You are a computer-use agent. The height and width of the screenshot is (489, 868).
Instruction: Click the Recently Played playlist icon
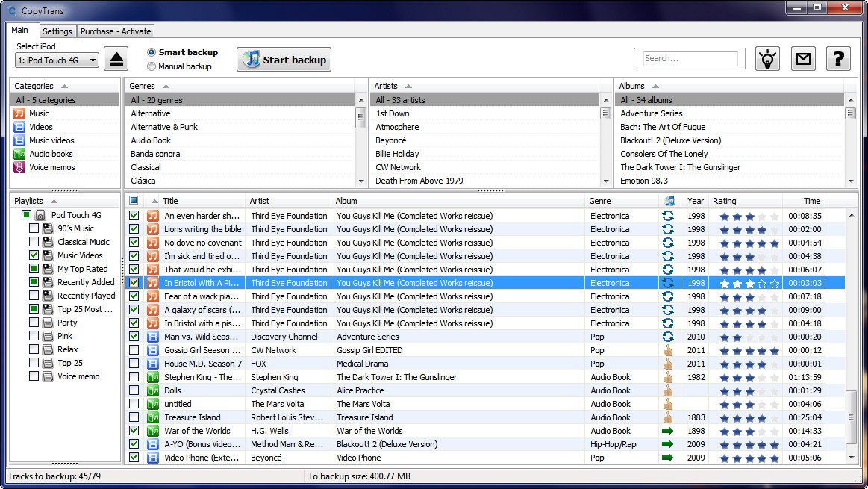coord(49,296)
